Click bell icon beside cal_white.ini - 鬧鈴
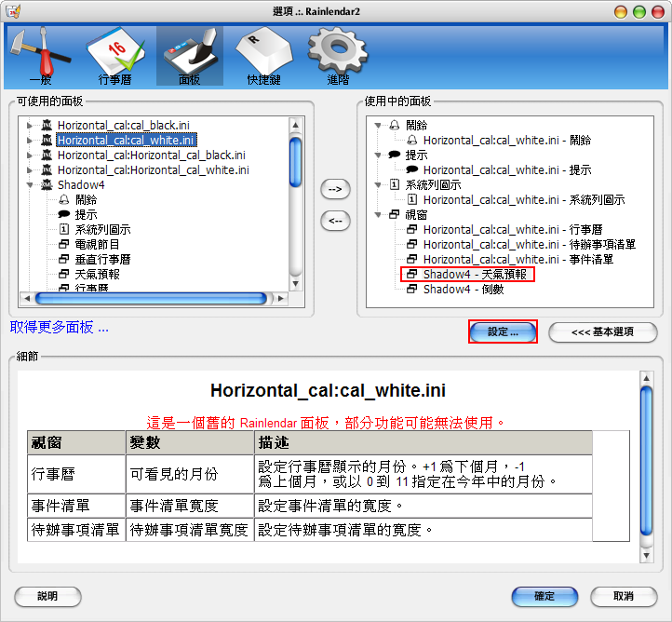This screenshot has height=622, width=672. coord(412,141)
